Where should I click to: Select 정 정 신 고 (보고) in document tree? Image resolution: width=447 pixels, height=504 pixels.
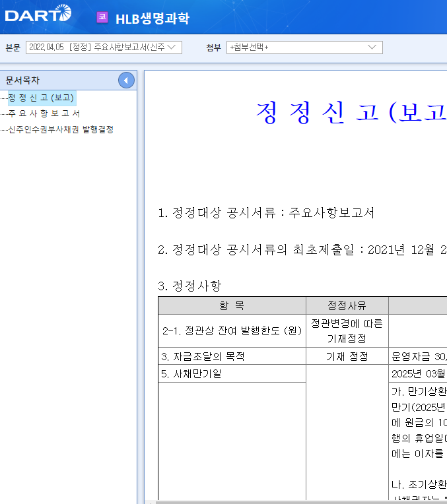(x=41, y=98)
